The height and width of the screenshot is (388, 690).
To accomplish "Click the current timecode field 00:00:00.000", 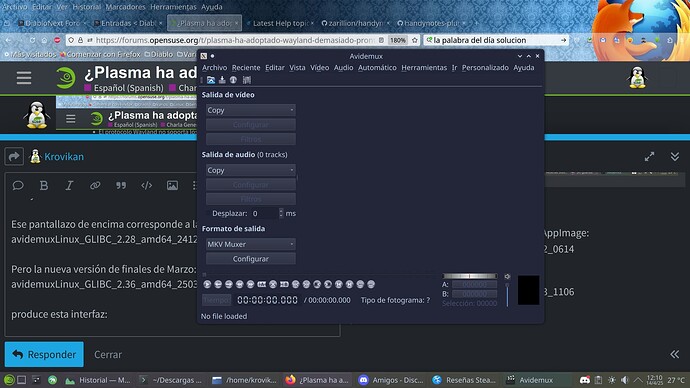I will 267,300.
